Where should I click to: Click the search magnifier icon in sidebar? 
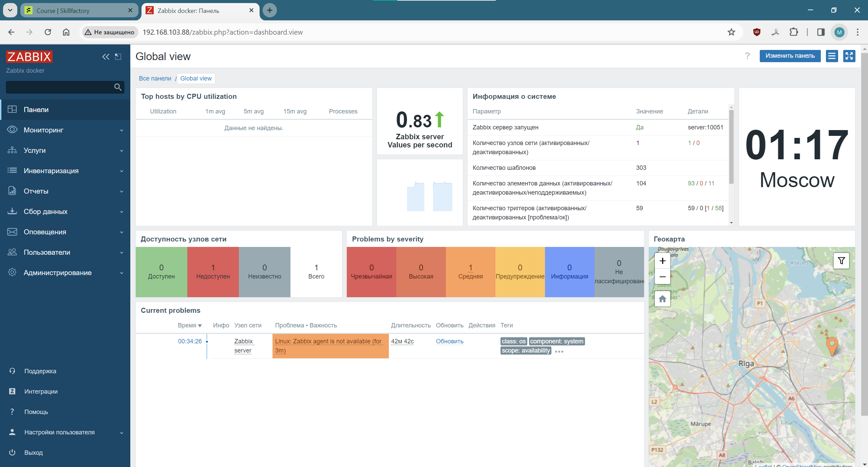coord(118,87)
